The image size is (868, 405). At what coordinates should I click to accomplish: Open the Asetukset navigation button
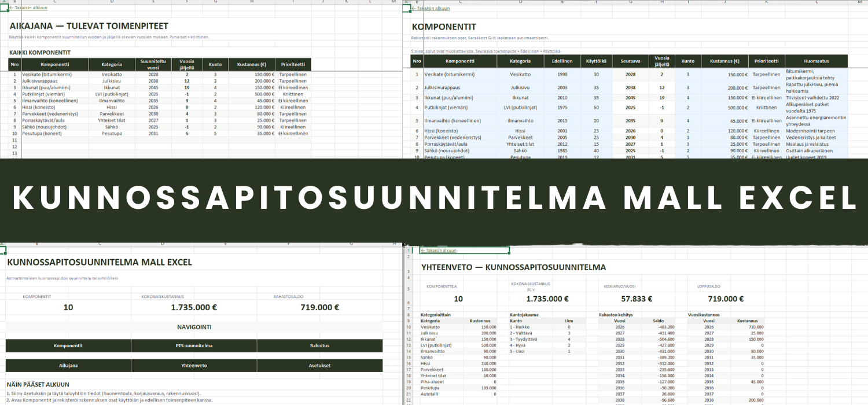click(319, 366)
